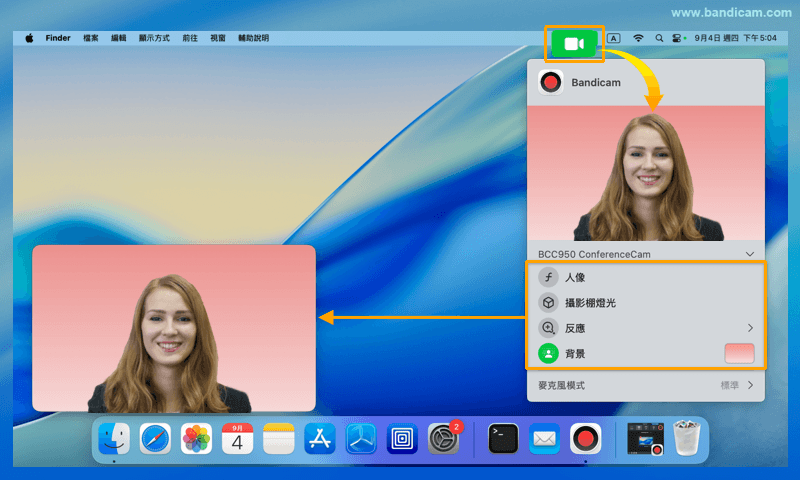Click the green video camera menu bar icon
The width and height of the screenshot is (800, 480).
[x=574, y=44]
